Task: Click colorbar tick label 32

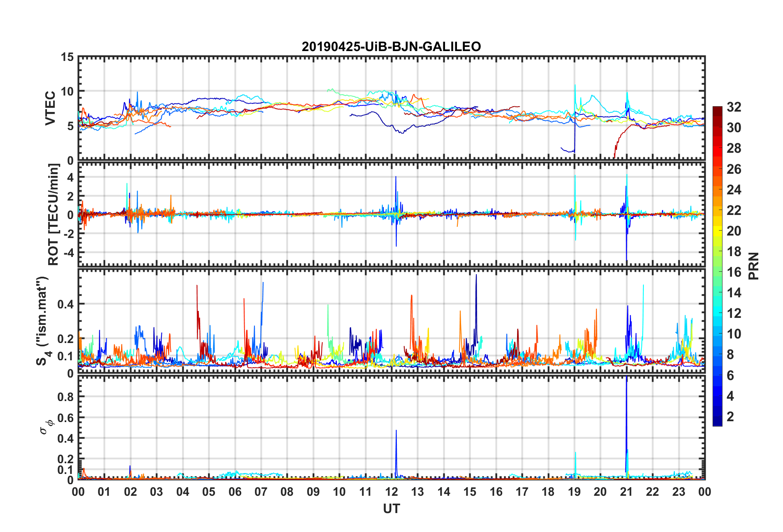Action: pos(734,107)
